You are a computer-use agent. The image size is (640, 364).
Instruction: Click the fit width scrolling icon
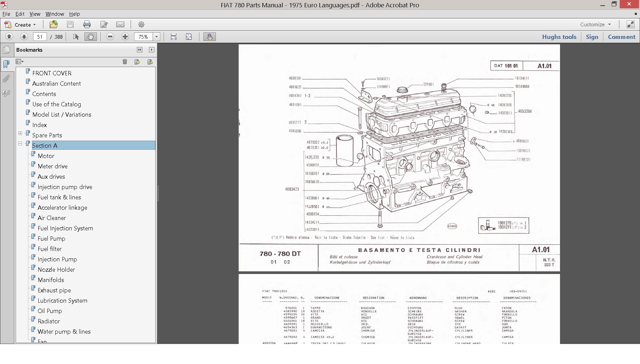coord(173,37)
